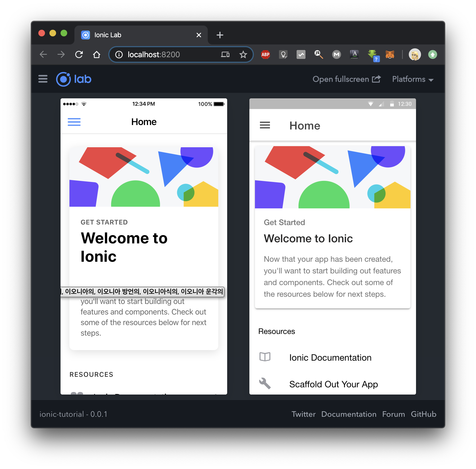Select the Ionic Lab browser tab
Viewport: 476px width, 469px height.
[141, 35]
